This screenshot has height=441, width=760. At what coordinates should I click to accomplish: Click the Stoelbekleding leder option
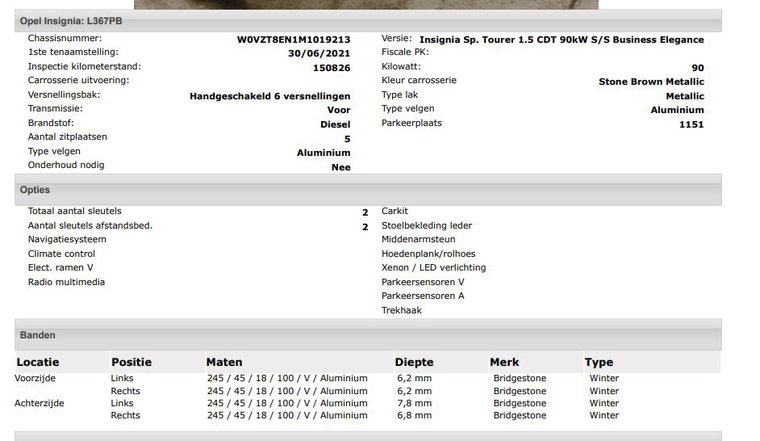pos(427,226)
